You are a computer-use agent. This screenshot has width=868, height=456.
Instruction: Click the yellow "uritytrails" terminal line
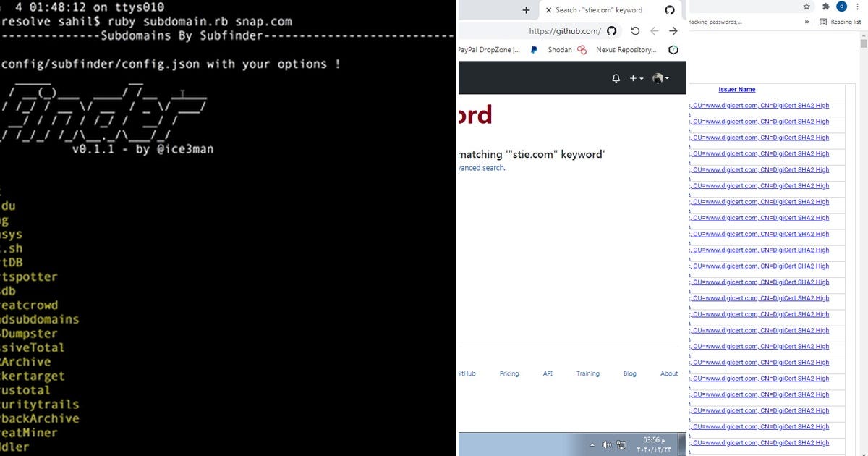[x=40, y=405]
